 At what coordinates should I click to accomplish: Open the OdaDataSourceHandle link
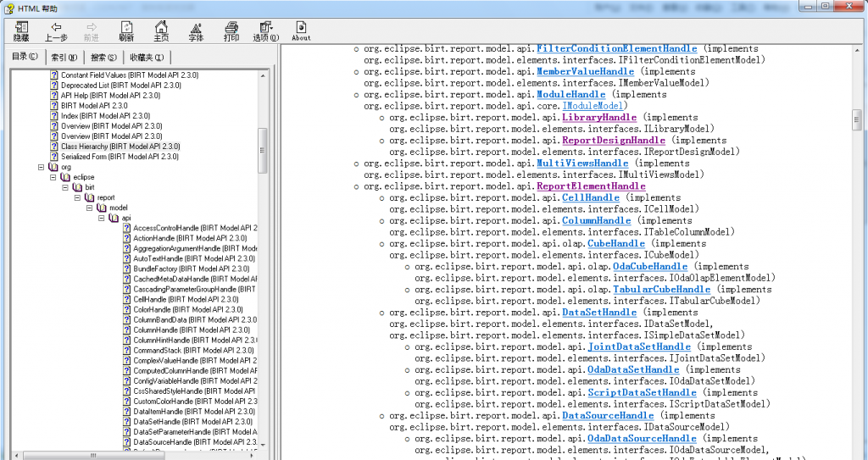tap(642, 439)
